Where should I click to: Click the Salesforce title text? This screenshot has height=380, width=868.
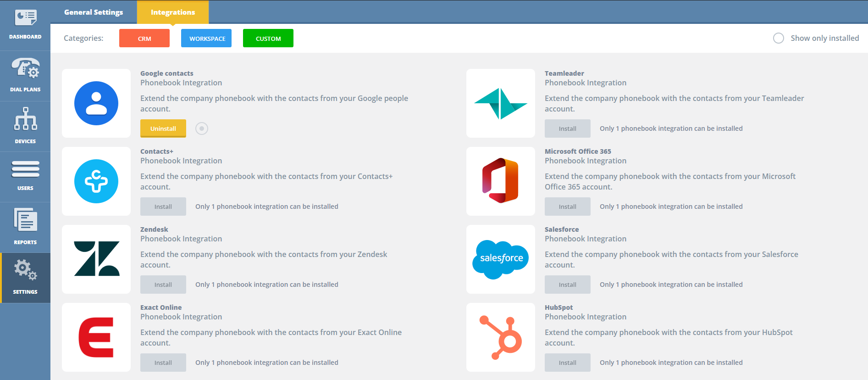(x=562, y=229)
